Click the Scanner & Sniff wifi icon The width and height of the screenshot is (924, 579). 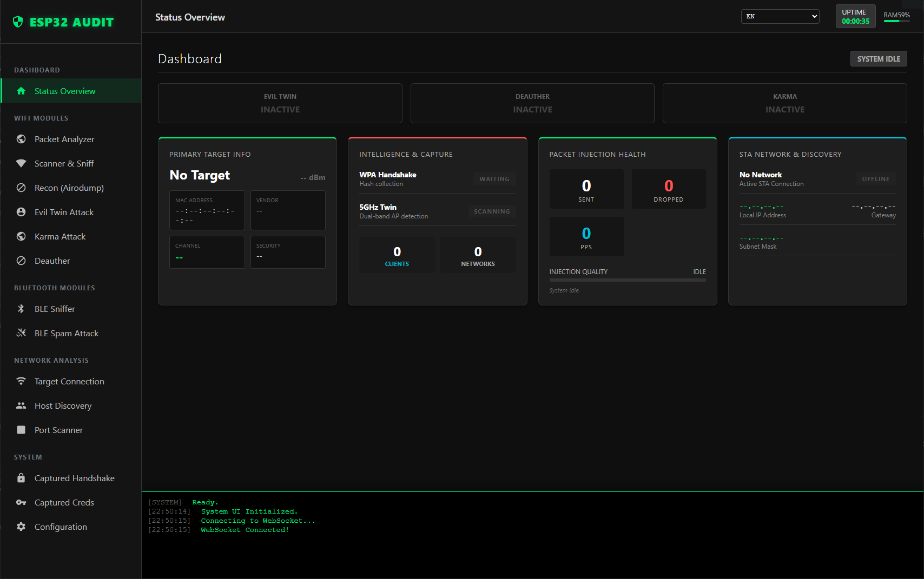tap(21, 163)
